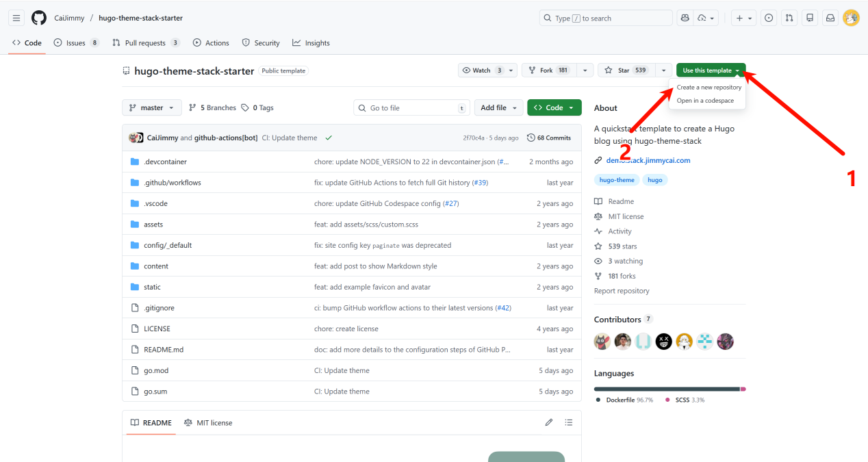Screen dimensions: 868x462
Task: Click file icon next to go.mod
Action: (135, 370)
